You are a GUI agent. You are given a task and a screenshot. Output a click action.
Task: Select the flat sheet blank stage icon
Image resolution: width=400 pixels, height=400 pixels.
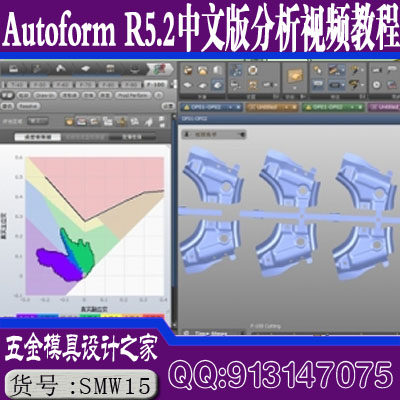85,69
